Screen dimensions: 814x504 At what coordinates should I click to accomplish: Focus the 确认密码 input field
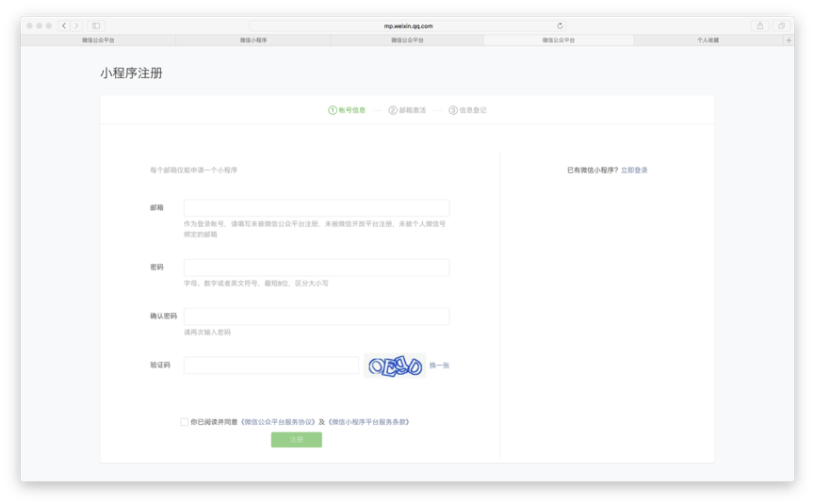[317, 317]
